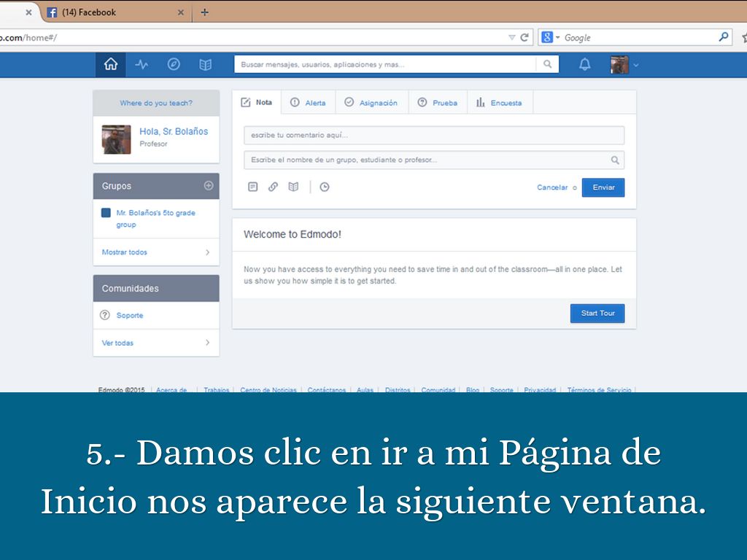Switch to the Asignación tab
The width and height of the screenshot is (747, 560).
tap(371, 103)
